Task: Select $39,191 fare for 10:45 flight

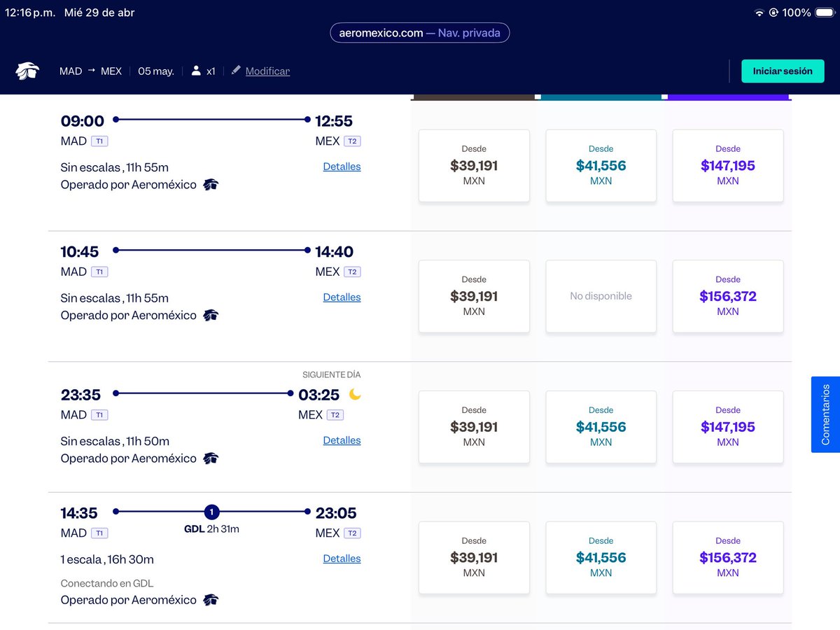Action: coord(474,296)
